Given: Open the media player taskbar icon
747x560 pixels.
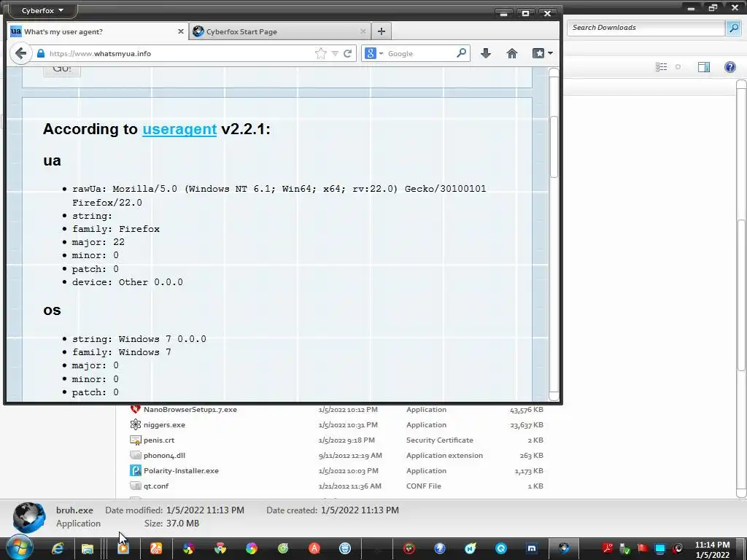Looking at the screenshot, I should [x=123, y=548].
